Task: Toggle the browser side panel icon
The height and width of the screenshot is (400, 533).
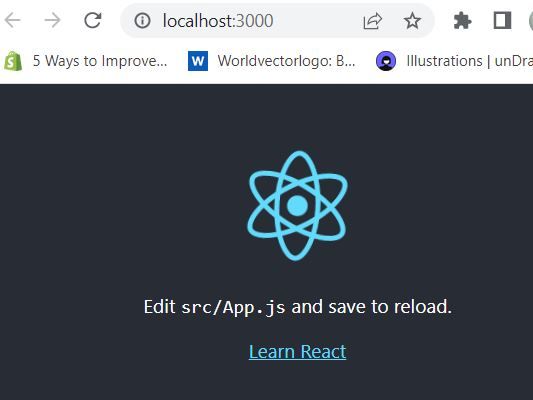Action: click(x=502, y=20)
